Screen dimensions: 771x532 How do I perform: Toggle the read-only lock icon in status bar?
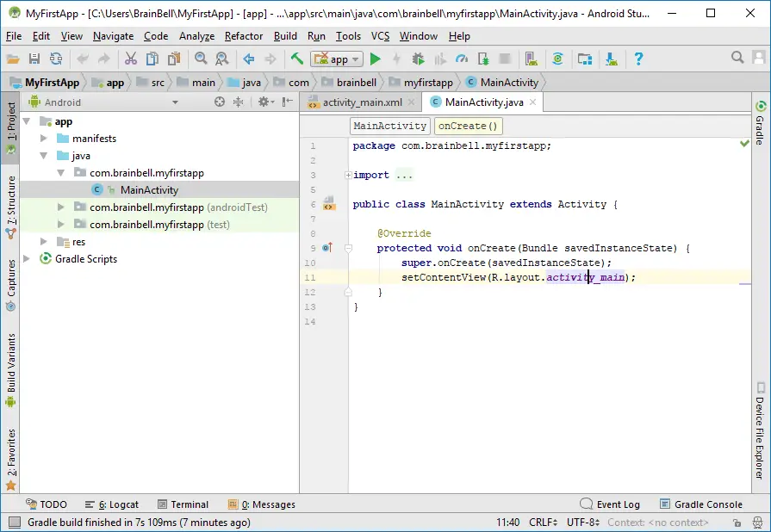736,523
